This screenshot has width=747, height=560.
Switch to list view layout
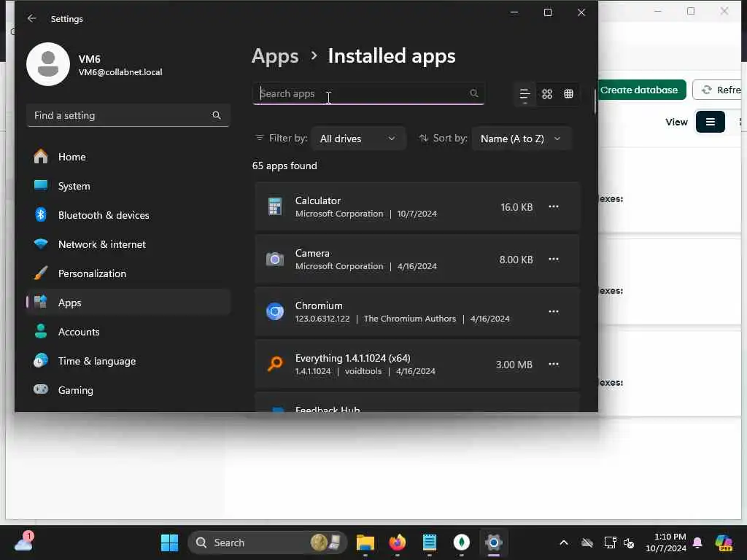pyautogui.click(x=525, y=94)
